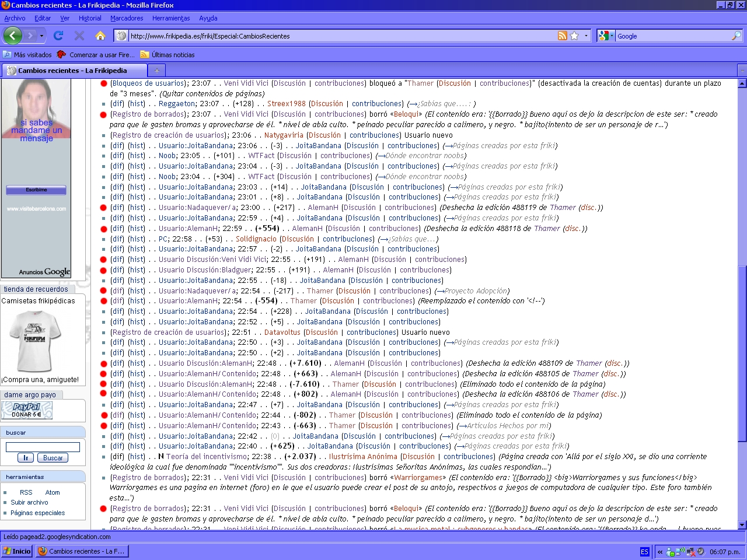Viewport: 747px width, 560px height.
Task: Expand the Google search engine dropdown
Action: tap(612, 36)
